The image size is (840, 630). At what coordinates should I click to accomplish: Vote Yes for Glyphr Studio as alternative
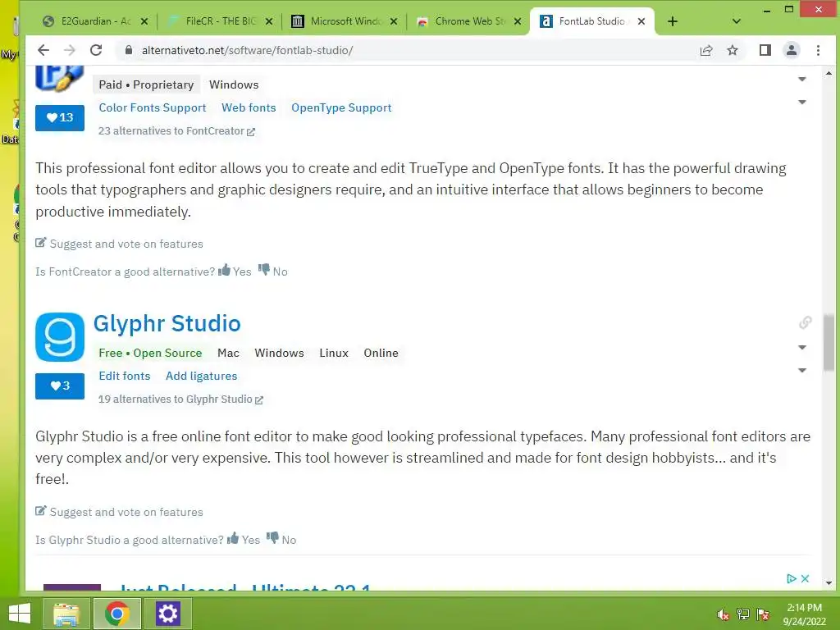click(x=244, y=540)
